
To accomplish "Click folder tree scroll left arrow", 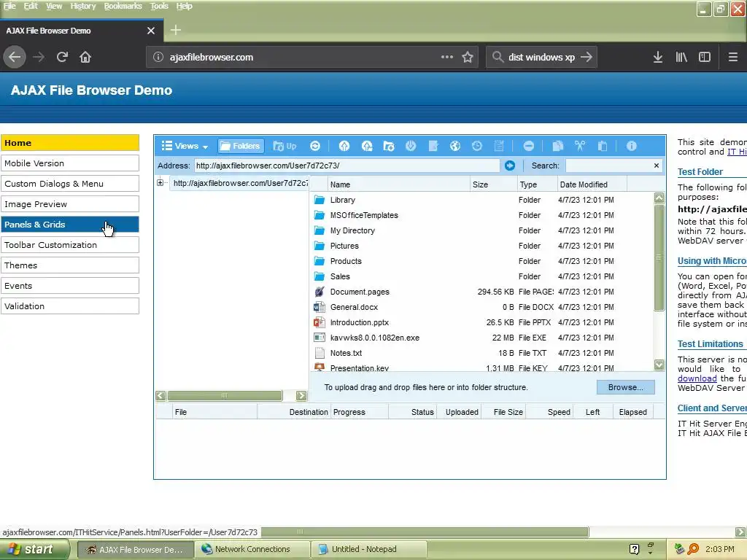I will click(x=160, y=395).
